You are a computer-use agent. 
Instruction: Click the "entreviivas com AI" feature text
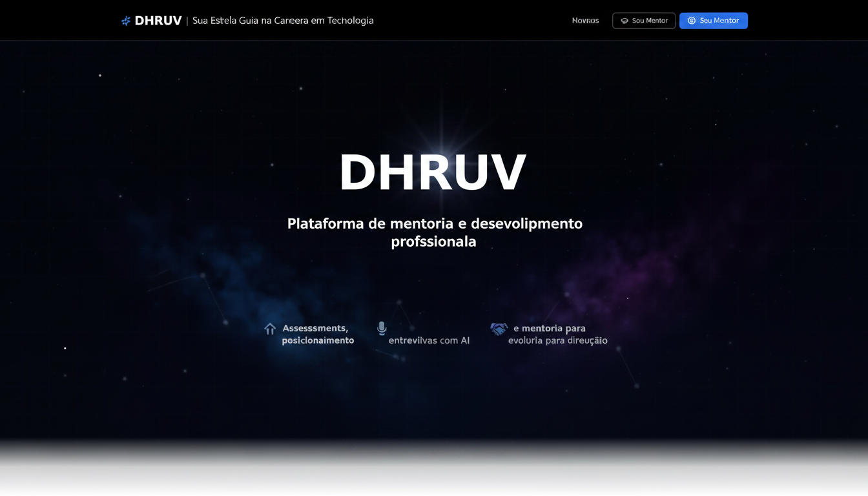pyautogui.click(x=429, y=340)
